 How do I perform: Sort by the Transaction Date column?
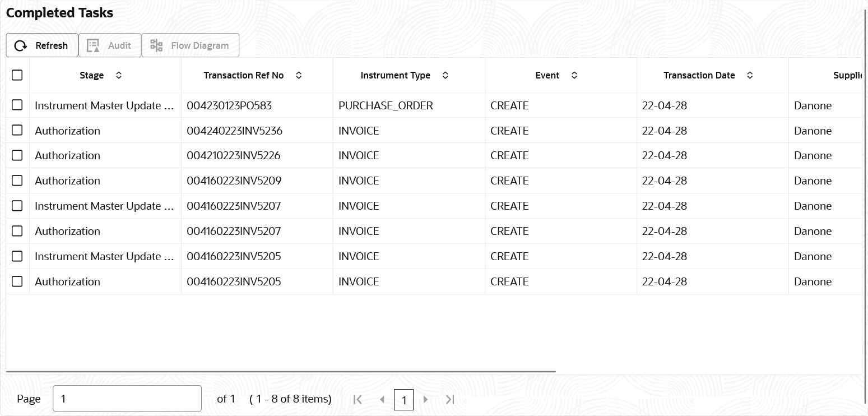pyautogui.click(x=750, y=75)
